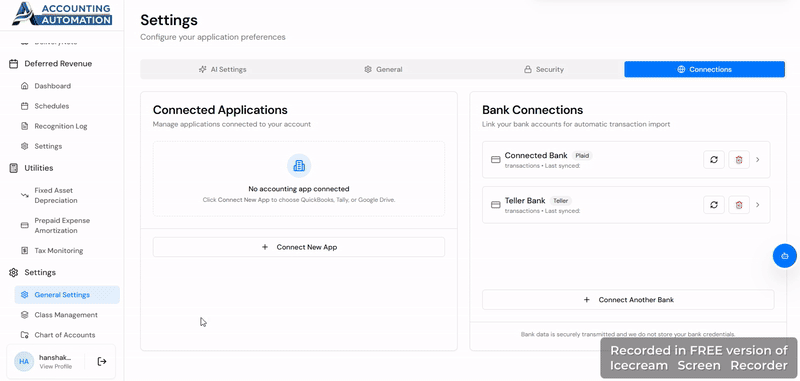
Task: Open the blue floating chatbot button
Action: tap(785, 256)
